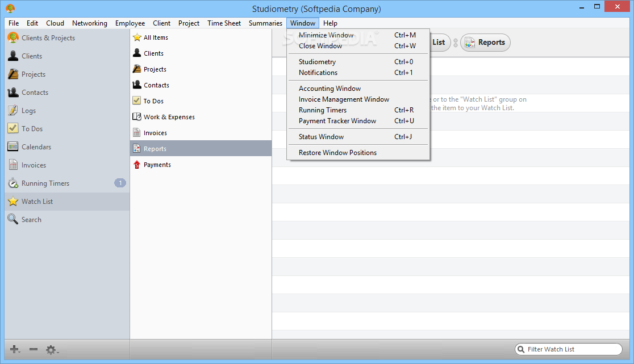
Task: Click the running timers count badge
Action: point(120,183)
